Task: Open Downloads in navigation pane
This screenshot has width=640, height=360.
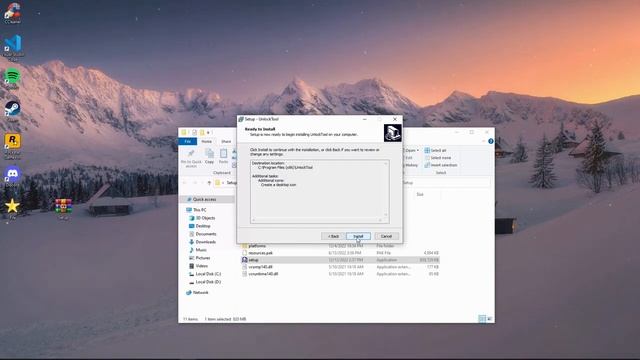Action: 202,242
